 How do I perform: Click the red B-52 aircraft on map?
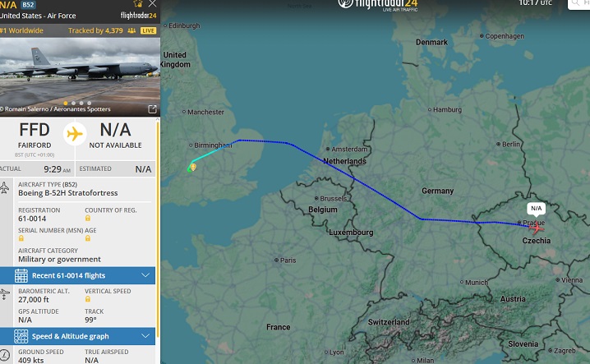[x=537, y=228]
